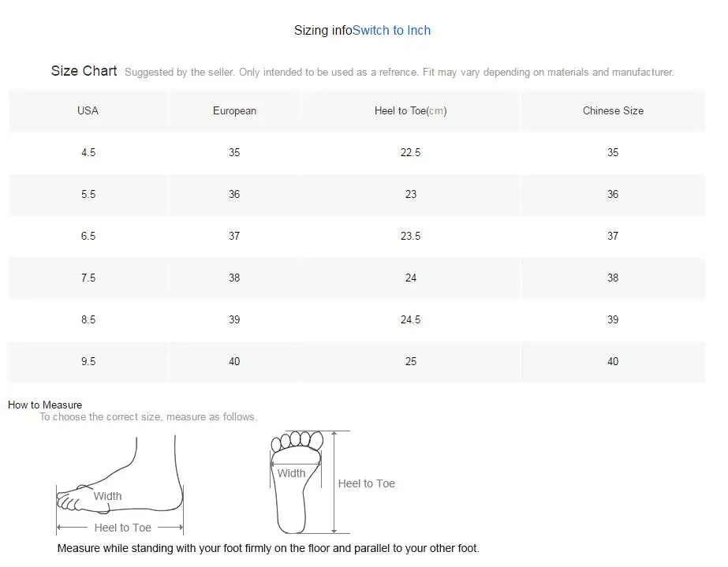Click the Heel to Toe(cm) column header
The height and width of the screenshot is (567, 728).
click(410, 111)
